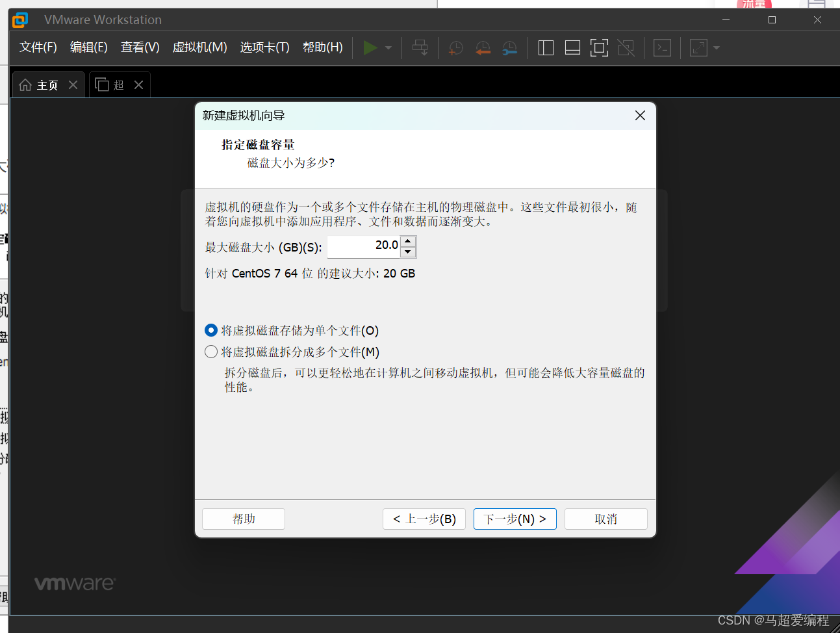Close the 主页 tab
The width and height of the screenshot is (840, 633).
tap(73, 84)
